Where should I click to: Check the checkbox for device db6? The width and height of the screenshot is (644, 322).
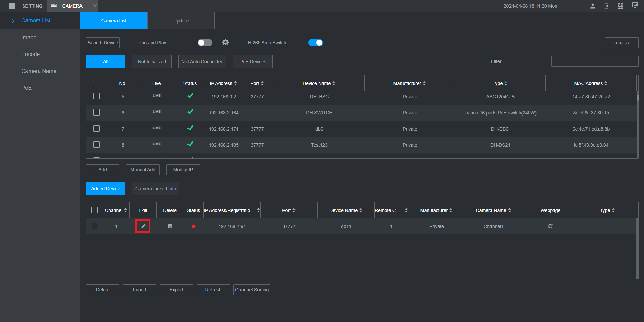(x=96, y=129)
